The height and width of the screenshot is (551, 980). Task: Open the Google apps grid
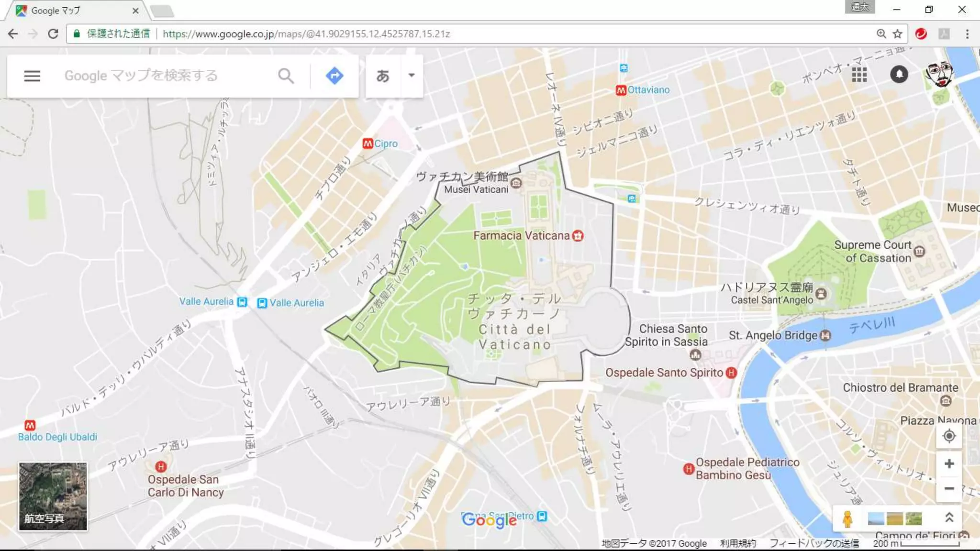click(859, 75)
